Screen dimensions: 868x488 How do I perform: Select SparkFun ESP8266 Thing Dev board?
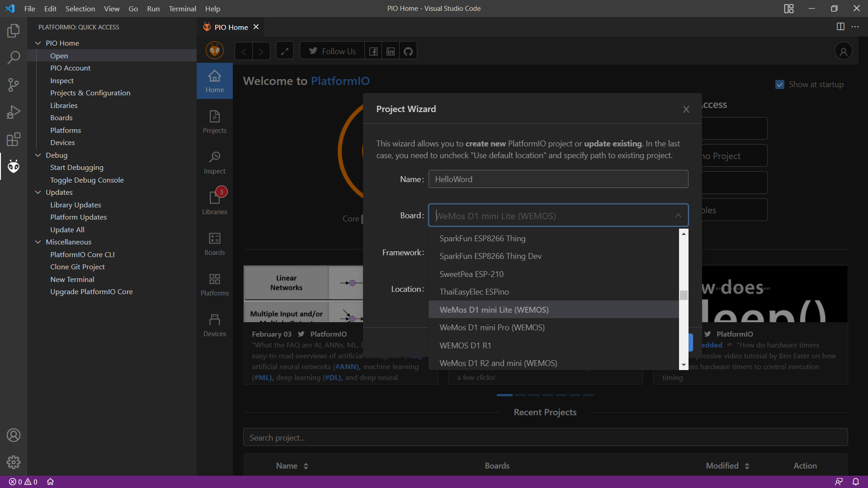554,256
